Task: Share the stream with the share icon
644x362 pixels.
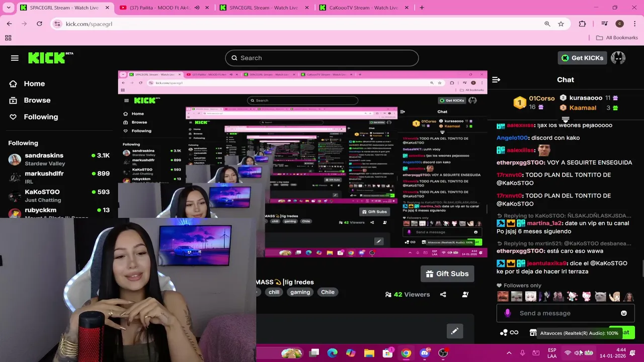Action: pos(443,294)
